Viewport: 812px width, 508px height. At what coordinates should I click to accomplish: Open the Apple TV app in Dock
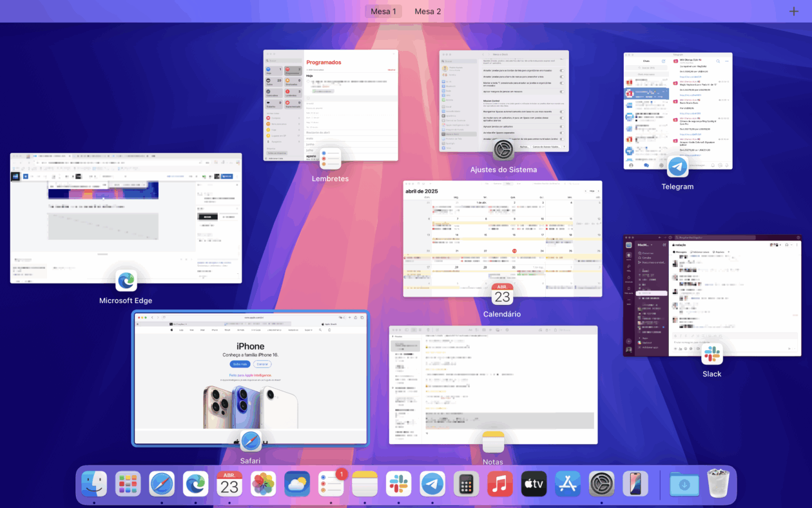pos(534,484)
